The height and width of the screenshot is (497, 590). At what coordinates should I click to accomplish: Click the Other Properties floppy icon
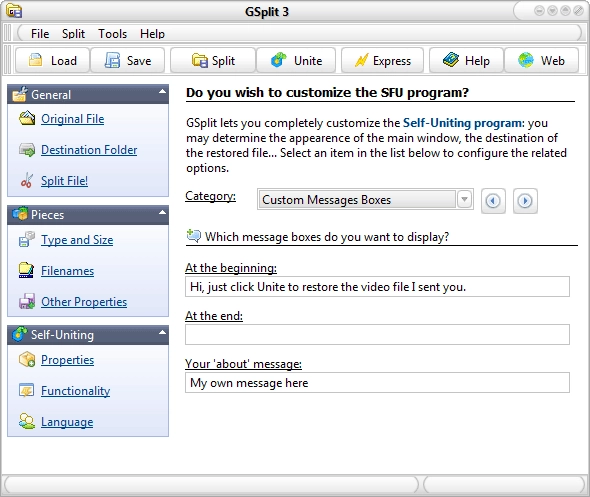pos(27,301)
